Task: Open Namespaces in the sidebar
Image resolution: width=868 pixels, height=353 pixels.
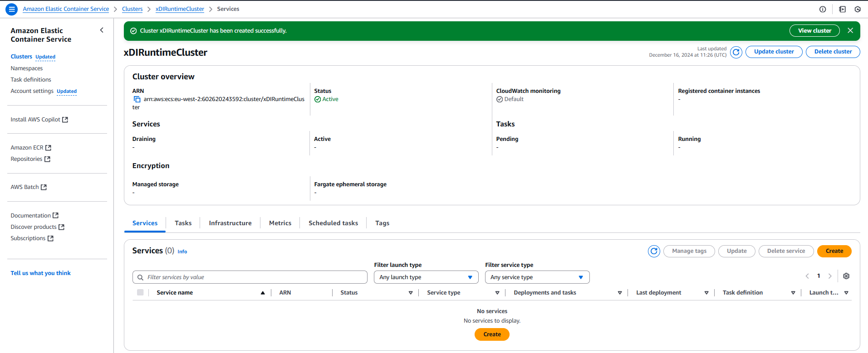Action: [26, 68]
